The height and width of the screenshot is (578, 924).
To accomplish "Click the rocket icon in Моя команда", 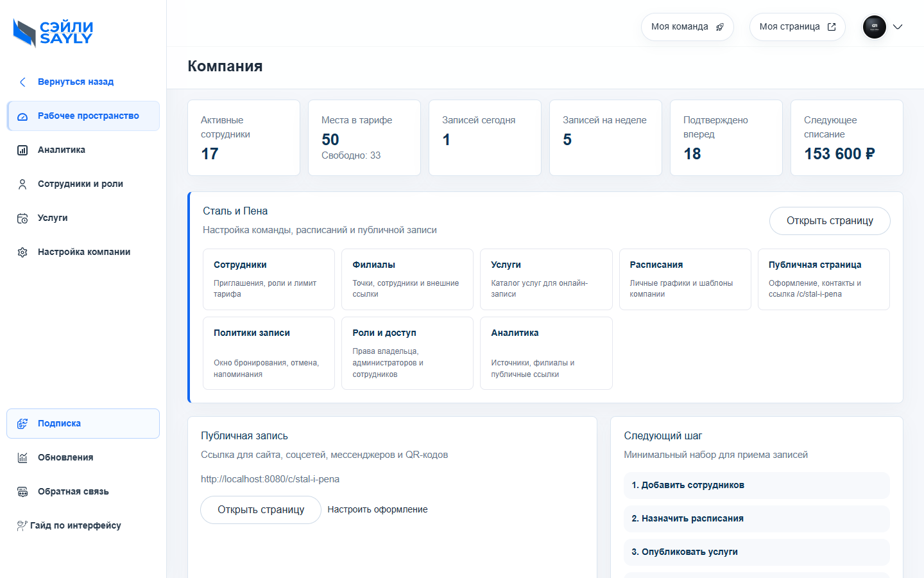I will (720, 27).
